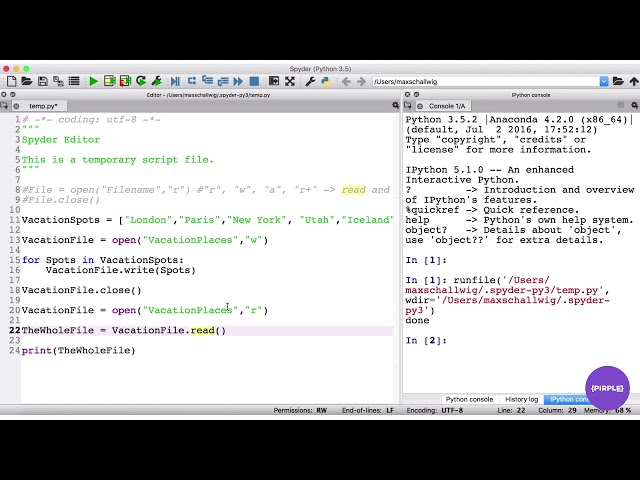Toggle fullscreen mode with the arrows icon
640x480 pixels.
point(290,81)
